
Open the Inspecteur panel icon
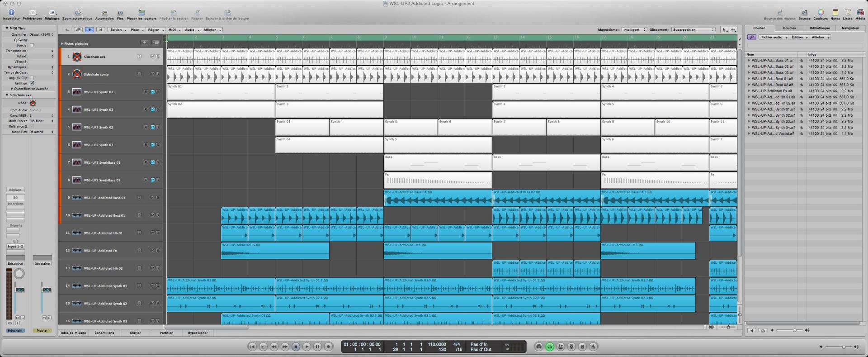click(x=11, y=13)
